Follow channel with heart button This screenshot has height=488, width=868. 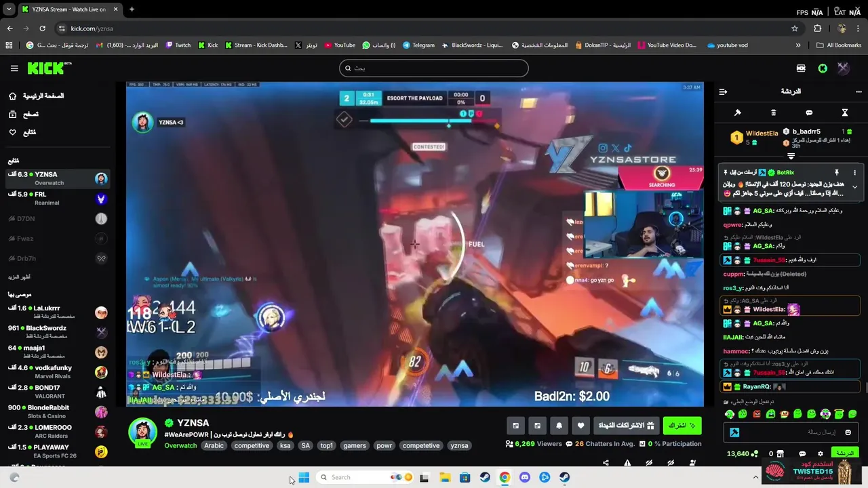point(580,426)
